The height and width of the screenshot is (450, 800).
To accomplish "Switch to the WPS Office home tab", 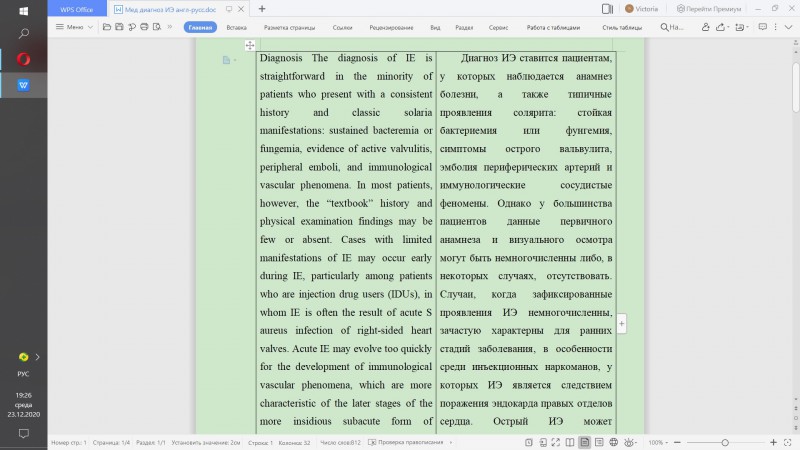I will tap(77, 9).
